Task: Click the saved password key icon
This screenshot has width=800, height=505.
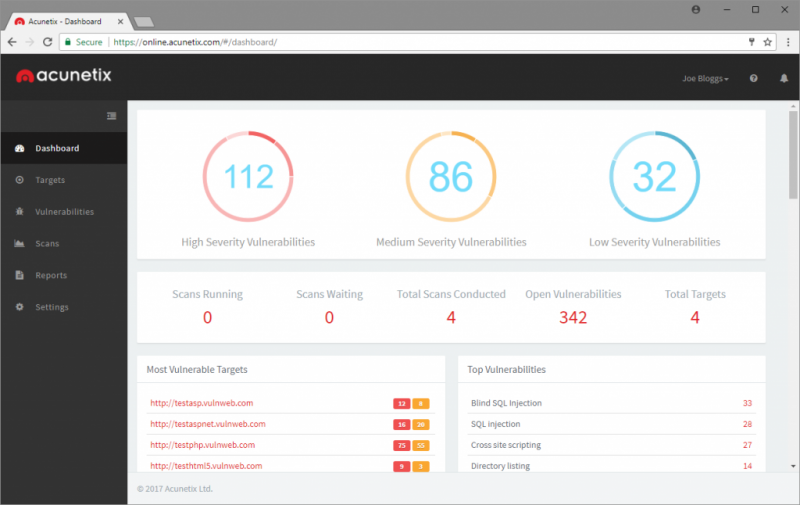Action: tap(752, 42)
